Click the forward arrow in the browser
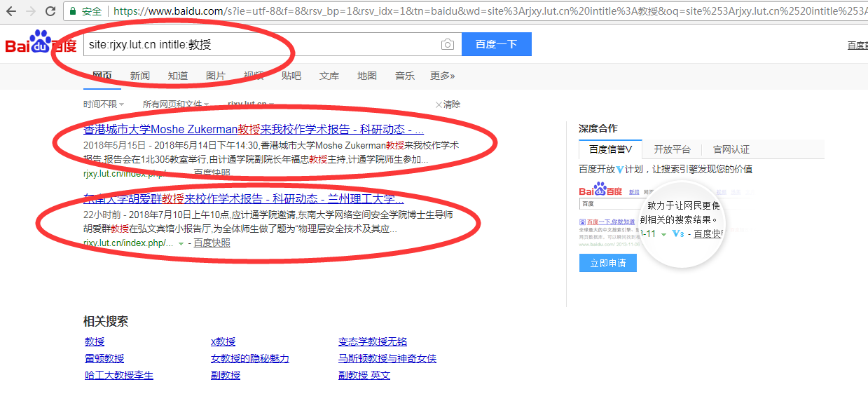 point(31,11)
